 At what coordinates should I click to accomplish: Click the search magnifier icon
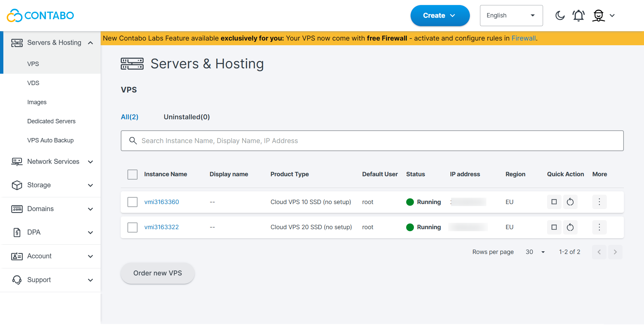[133, 141]
